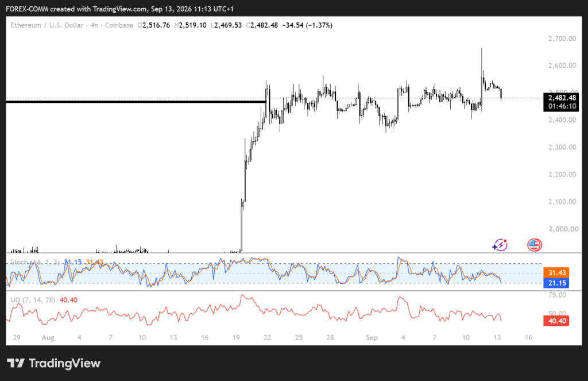Select the Stoch (14, 1, 3) indicator legend
This screenshot has width=588, height=381.
pyautogui.click(x=35, y=262)
